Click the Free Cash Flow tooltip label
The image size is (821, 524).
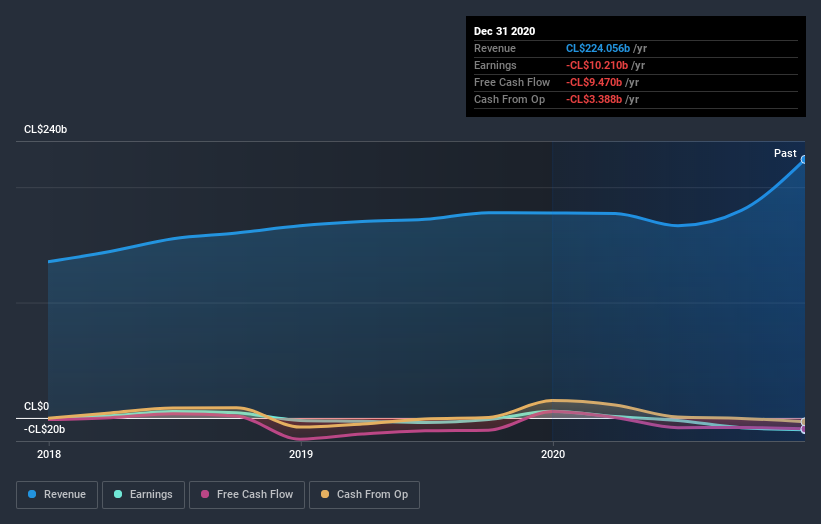512,82
